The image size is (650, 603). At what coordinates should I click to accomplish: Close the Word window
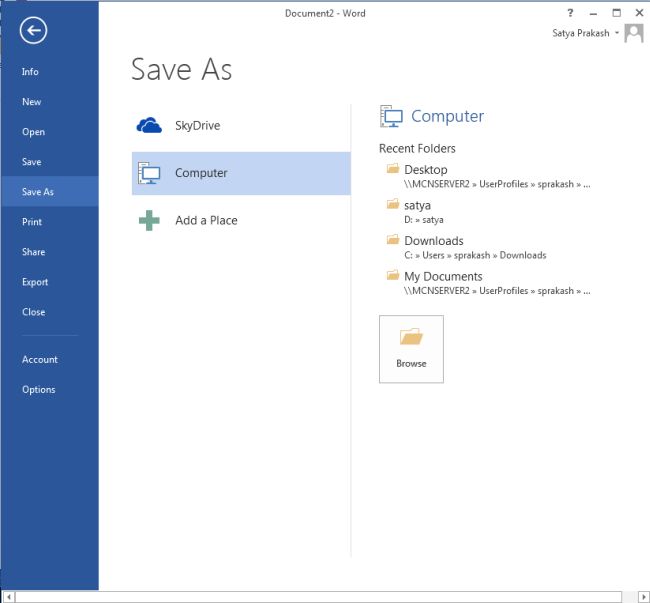point(639,13)
